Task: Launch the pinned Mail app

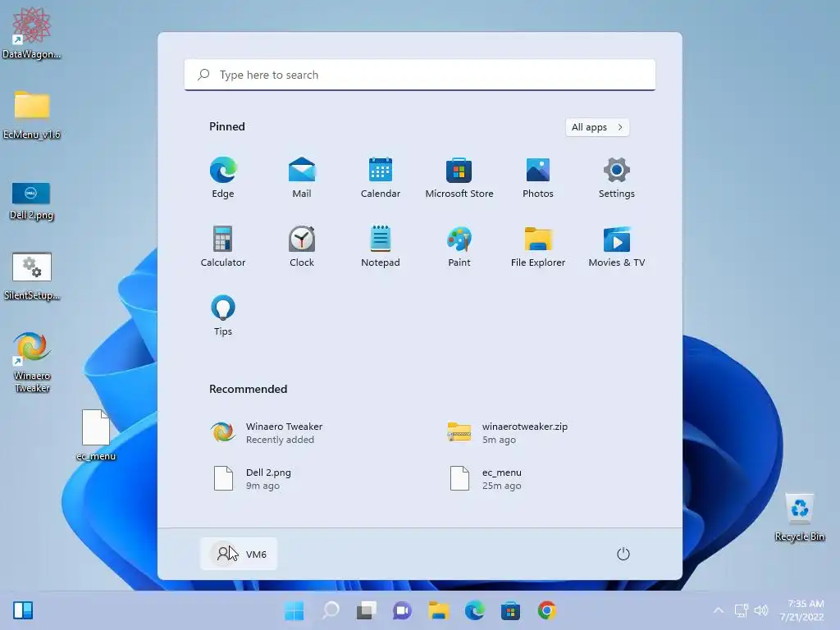Action: click(302, 178)
